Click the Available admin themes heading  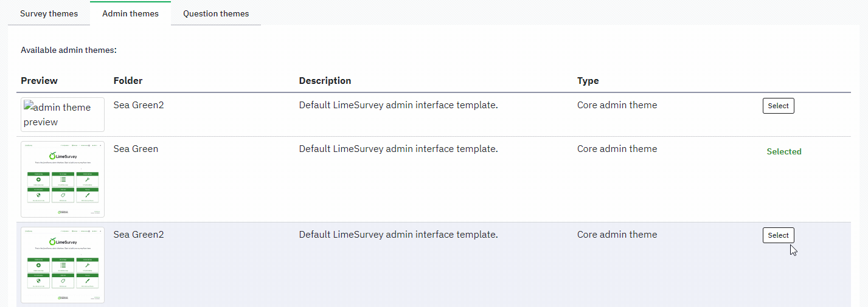coord(68,50)
